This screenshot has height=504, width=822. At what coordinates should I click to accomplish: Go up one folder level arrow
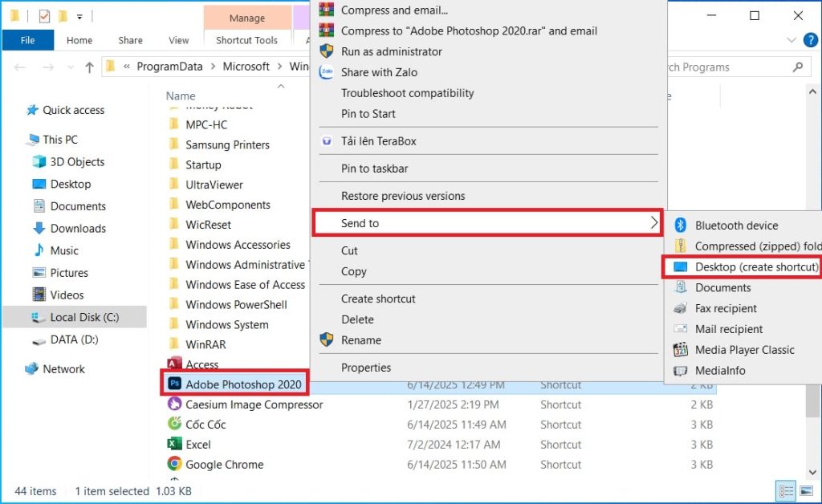89,67
